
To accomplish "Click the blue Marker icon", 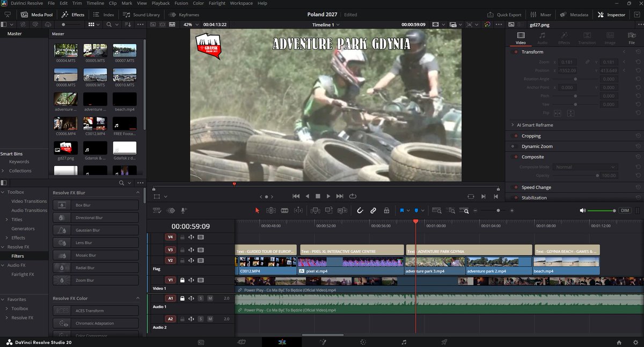I will pyautogui.click(x=416, y=211).
